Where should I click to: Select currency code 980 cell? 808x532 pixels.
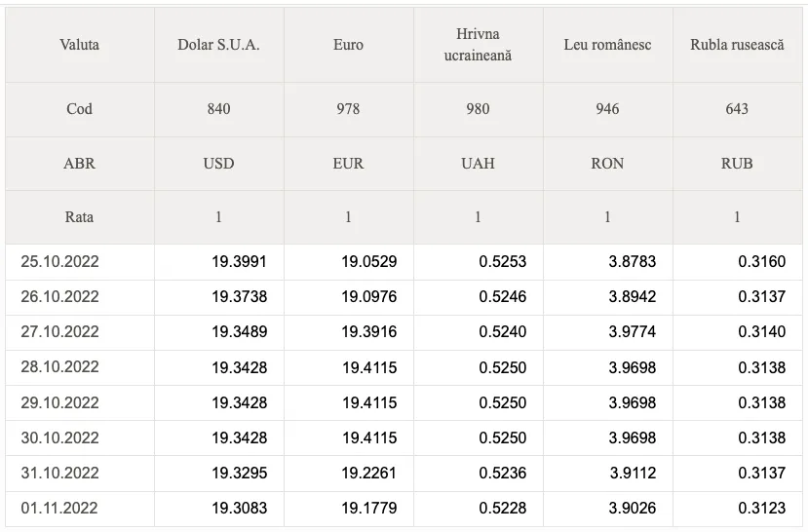click(x=478, y=109)
